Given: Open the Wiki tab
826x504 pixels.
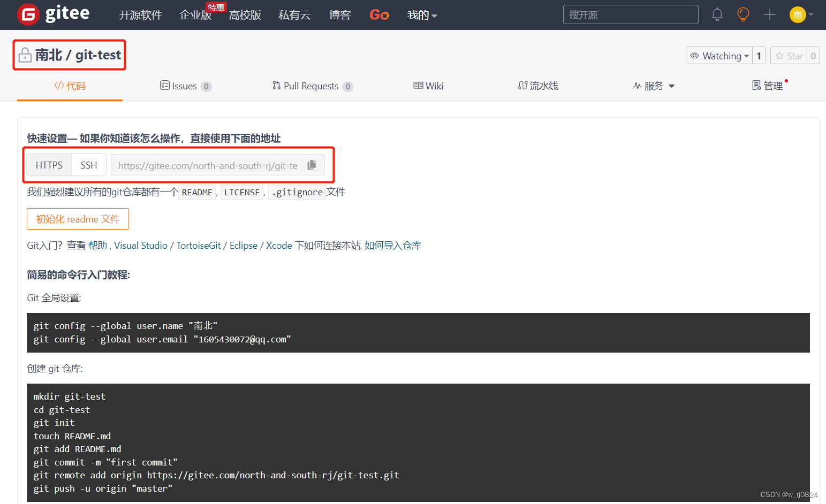Looking at the screenshot, I should (x=428, y=86).
